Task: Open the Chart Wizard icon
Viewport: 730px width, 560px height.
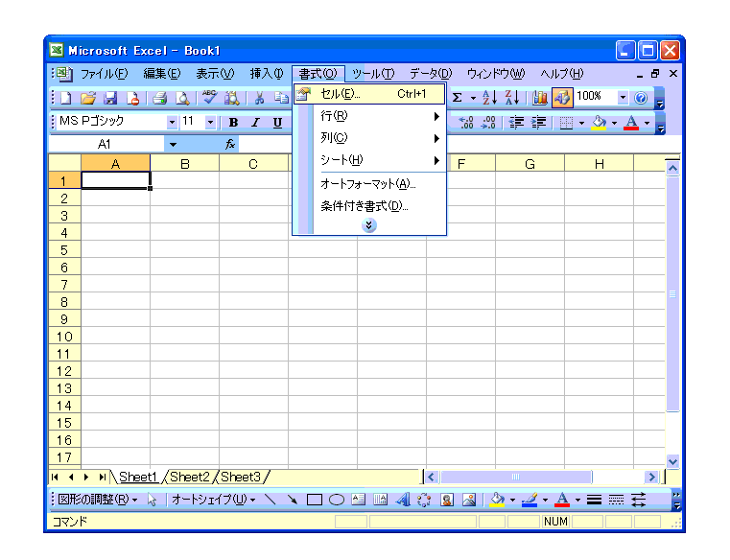Action: [x=539, y=97]
